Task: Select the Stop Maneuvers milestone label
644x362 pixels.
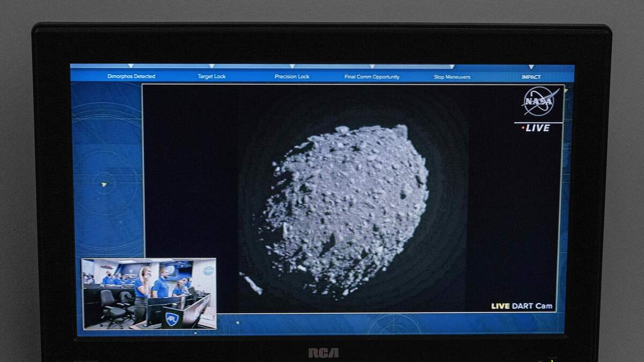Action: (452, 77)
